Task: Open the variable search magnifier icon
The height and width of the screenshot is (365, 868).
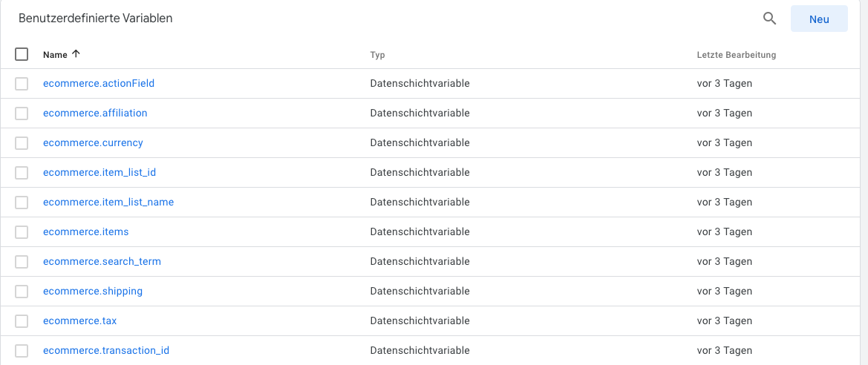Action: click(769, 19)
